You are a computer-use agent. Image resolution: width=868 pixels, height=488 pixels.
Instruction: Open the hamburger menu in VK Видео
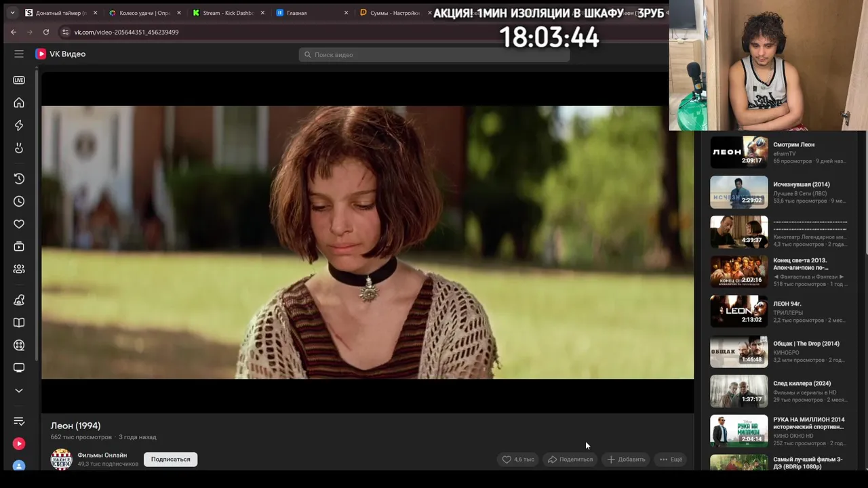coord(19,54)
